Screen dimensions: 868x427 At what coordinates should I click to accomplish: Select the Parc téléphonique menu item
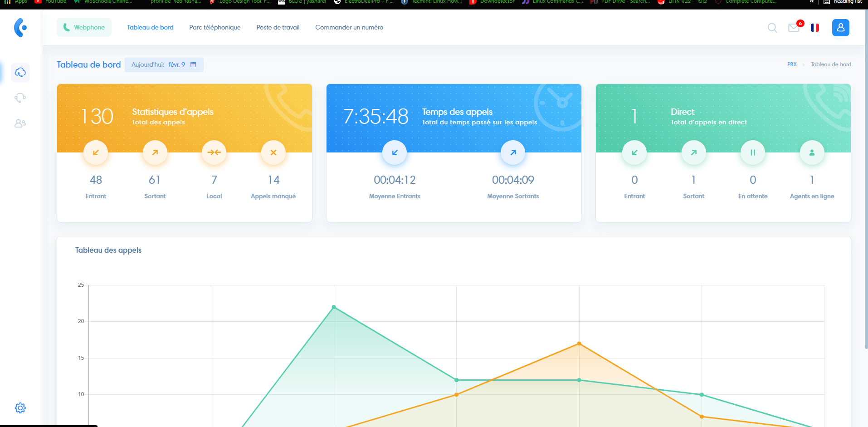tap(215, 28)
